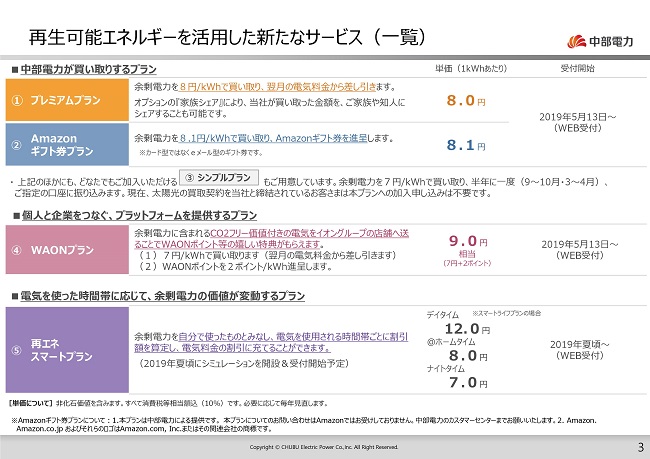Image resolution: width=650 pixels, height=459 pixels.
Task: Click heading 個人と企業をつなぐ、プラットフォームを提供するプラン
Action: coord(139,216)
